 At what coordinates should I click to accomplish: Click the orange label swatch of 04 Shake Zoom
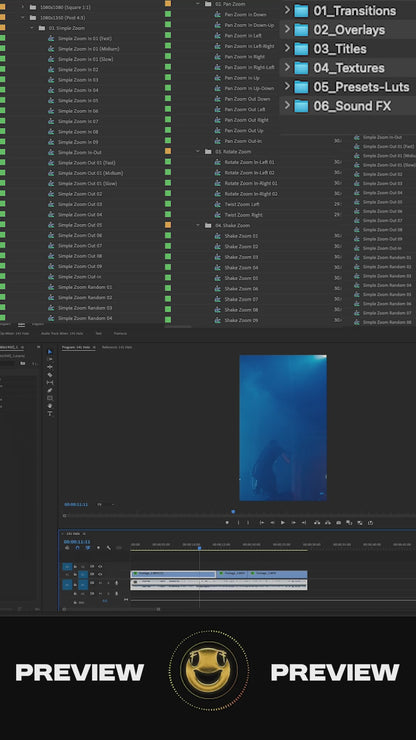click(x=168, y=225)
